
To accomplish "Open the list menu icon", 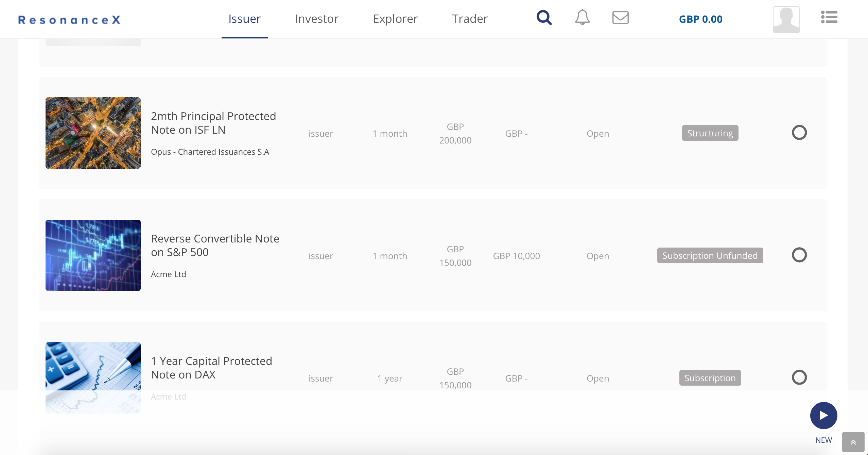I will click(x=829, y=17).
